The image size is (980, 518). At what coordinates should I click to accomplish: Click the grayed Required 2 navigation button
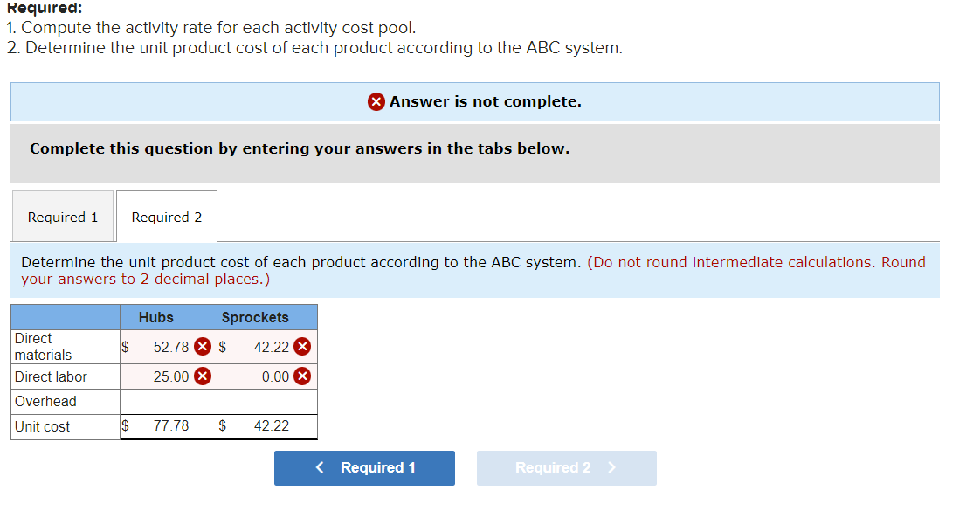pyautogui.click(x=566, y=467)
